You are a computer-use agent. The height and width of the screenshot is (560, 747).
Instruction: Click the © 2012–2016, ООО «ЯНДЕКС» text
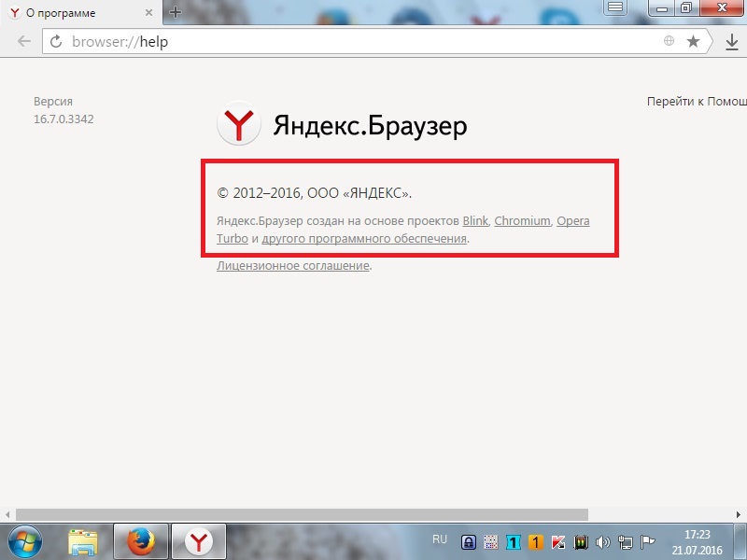pyautogui.click(x=314, y=193)
